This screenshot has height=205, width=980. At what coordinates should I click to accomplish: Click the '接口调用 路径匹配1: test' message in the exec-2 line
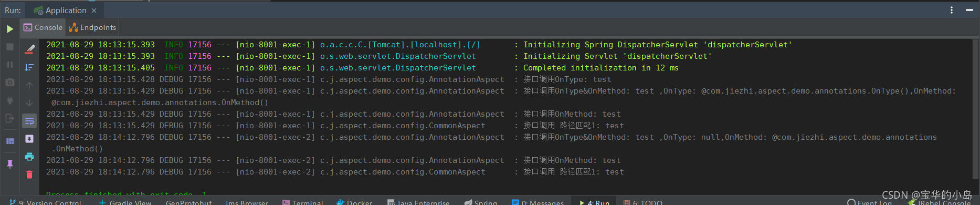coord(573,172)
